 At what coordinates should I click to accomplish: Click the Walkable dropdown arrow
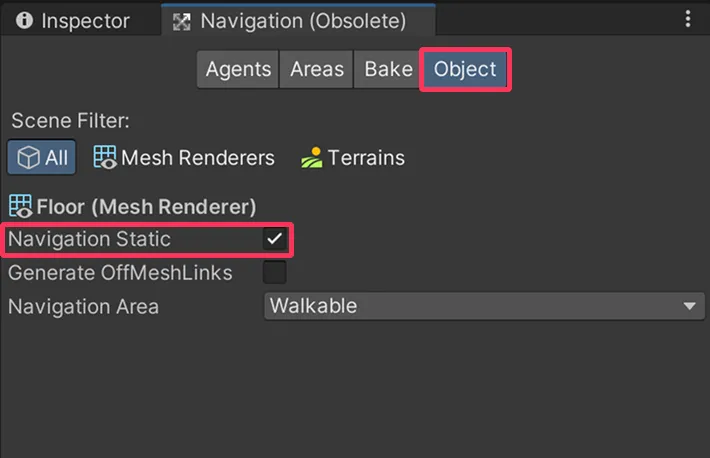[689, 307]
